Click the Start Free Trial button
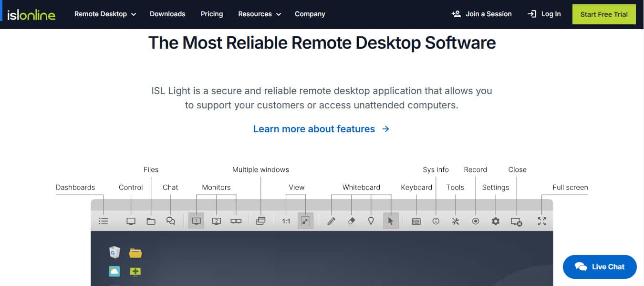 [604, 14]
